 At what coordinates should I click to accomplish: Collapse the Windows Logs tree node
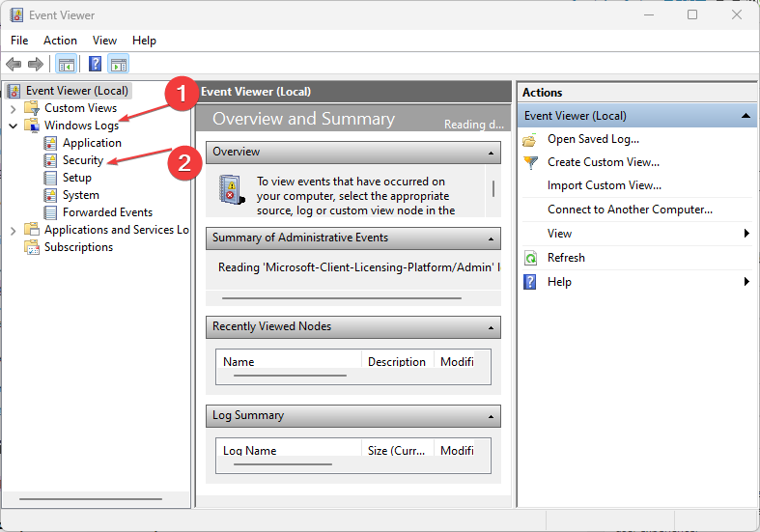pos(14,126)
